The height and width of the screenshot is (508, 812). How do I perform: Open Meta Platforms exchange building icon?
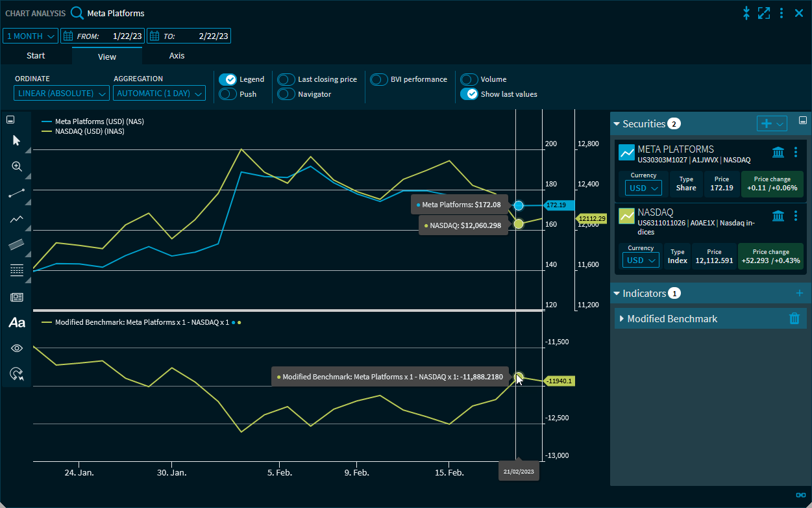click(x=778, y=152)
